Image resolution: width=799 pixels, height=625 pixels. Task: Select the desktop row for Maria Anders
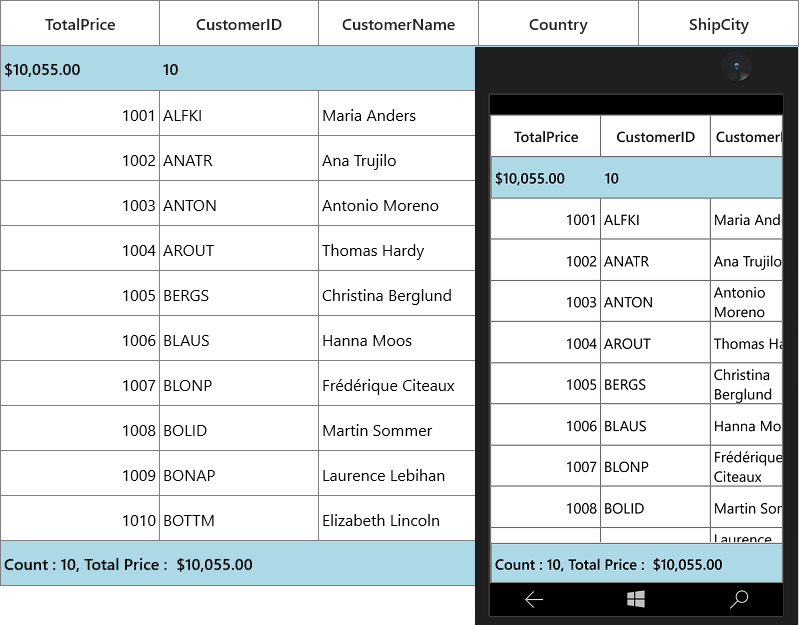(x=238, y=114)
